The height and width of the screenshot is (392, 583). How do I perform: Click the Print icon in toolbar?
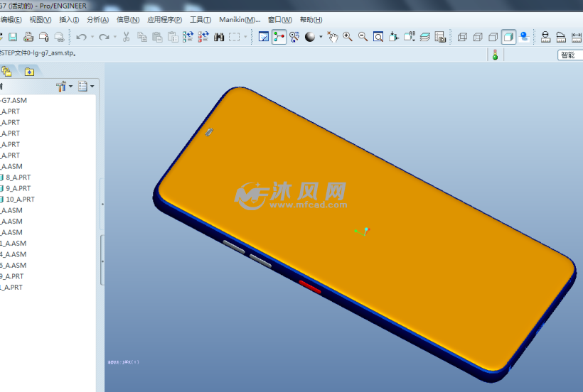point(28,37)
